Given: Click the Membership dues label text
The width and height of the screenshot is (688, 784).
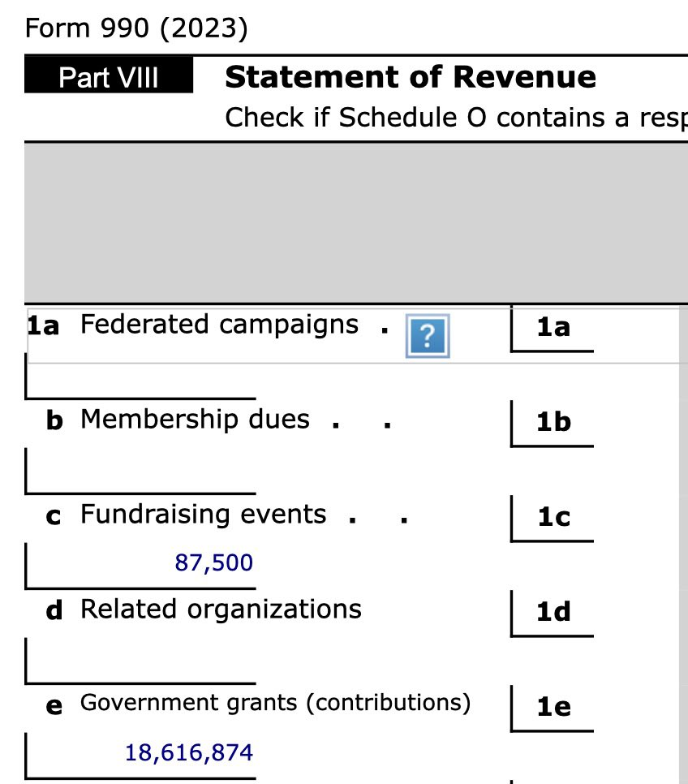Looking at the screenshot, I should click(x=195, y=420).
